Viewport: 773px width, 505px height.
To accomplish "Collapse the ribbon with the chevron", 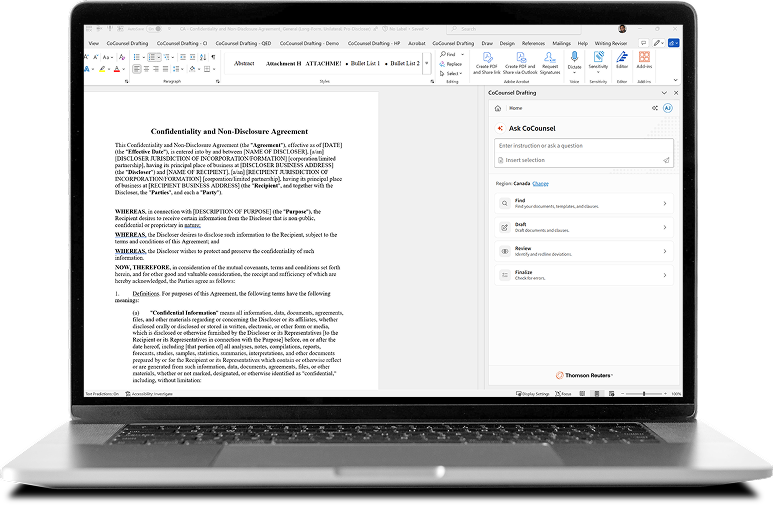I will [x=675, y=80].
